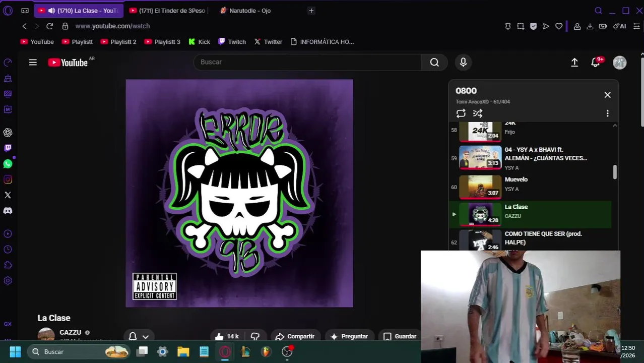Switch to the El Tinder de 3Peso tab
Screen dimensions: 644x363
click(167, 11)
